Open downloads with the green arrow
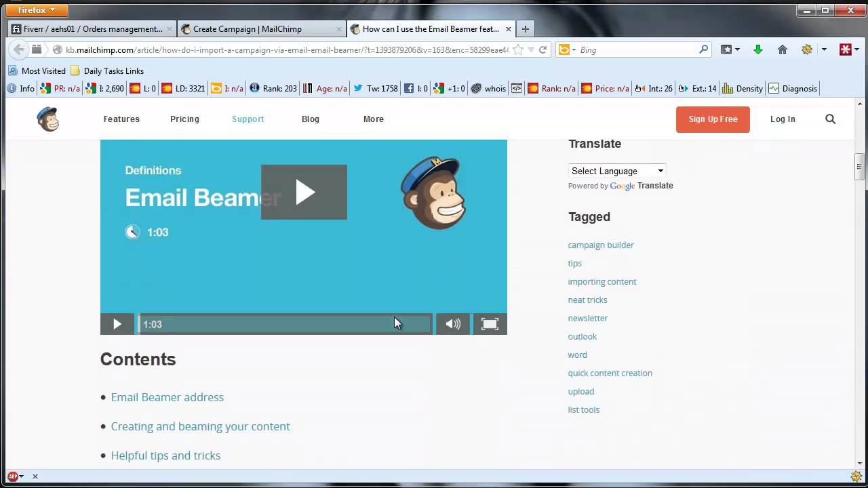 [x=758, y=49]
